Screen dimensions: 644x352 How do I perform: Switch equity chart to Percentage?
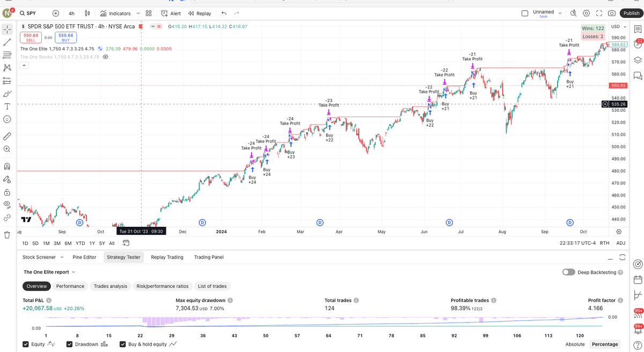tap(605, 344)
